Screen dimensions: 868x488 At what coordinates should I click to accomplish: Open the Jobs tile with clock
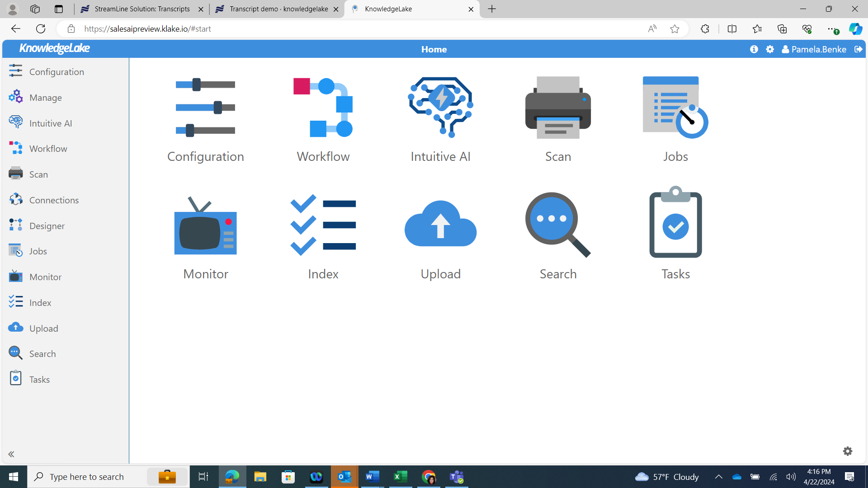click(x=675, y=118)
